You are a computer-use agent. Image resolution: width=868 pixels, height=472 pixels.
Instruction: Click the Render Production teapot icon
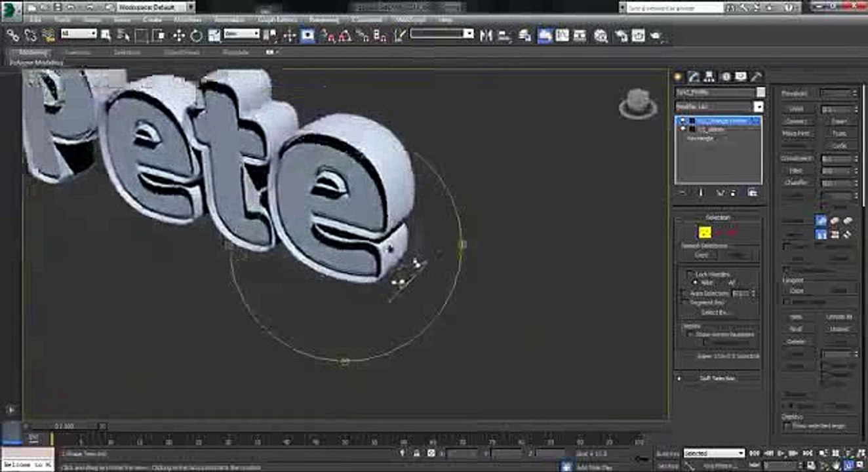(656, 35)
